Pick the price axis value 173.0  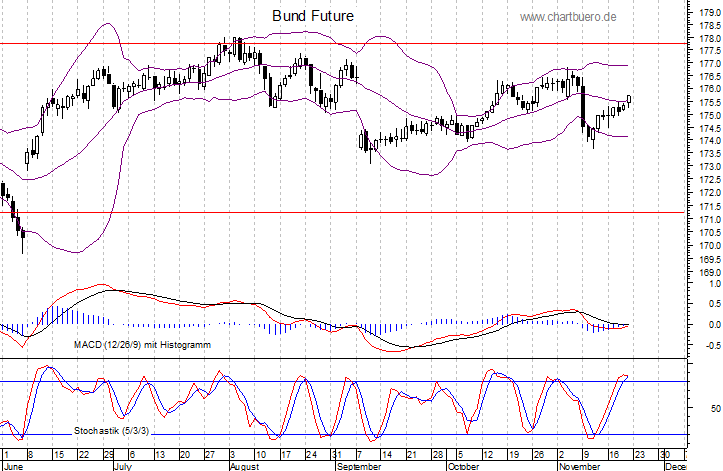pos(710,167)
